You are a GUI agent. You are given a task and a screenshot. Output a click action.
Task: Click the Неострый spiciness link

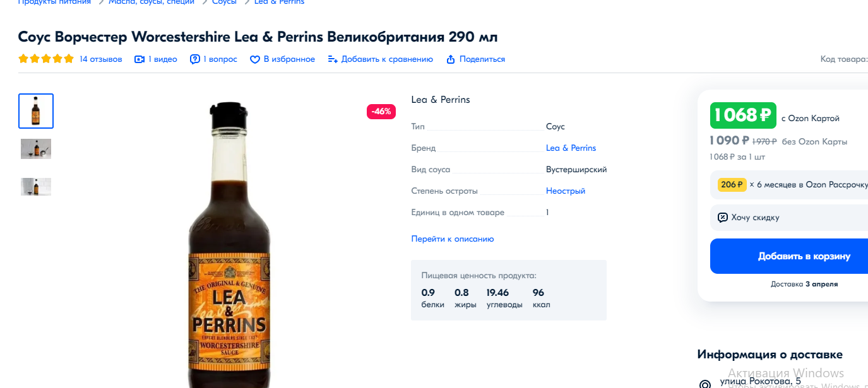[x=566, y=191]
